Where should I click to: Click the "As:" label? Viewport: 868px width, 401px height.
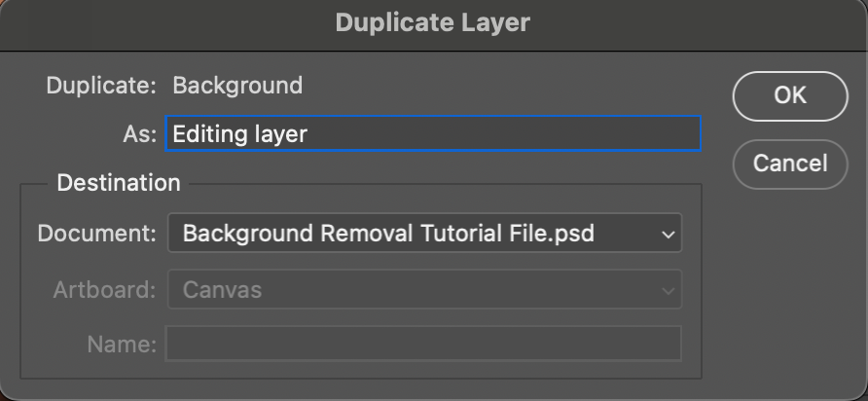[140, 135]
